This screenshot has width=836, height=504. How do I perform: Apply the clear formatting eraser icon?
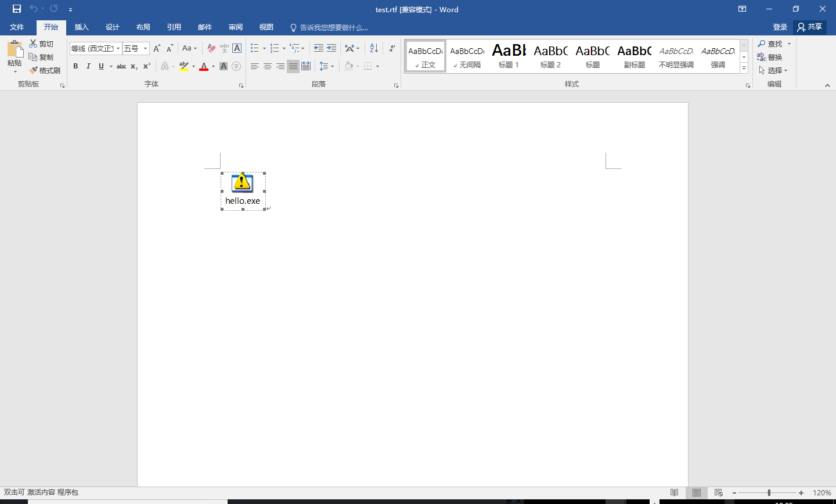point(211,48)
